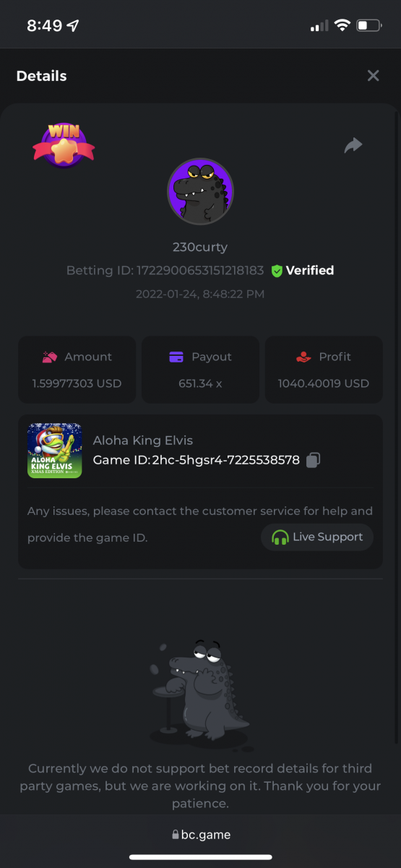Select the 230curty username

[x=200, y=247]
